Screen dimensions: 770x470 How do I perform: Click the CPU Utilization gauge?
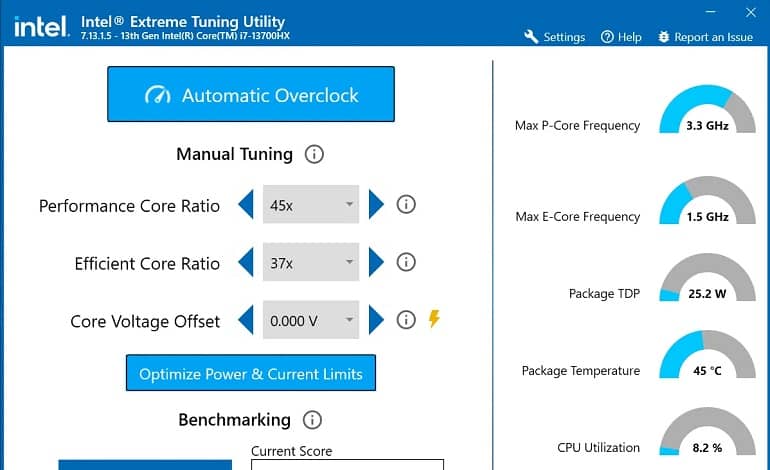707,431
